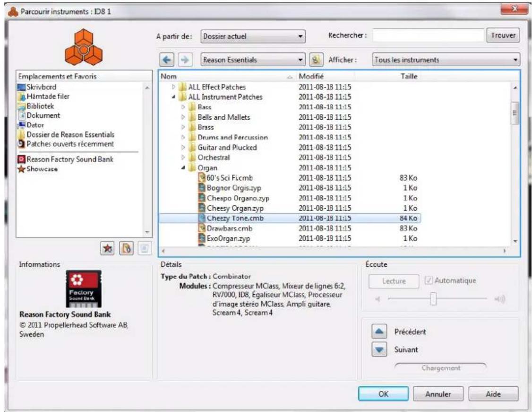The height and width of the screenshot is (412, 532).
Task: Click the Trouver button
Action: (502, 34)
